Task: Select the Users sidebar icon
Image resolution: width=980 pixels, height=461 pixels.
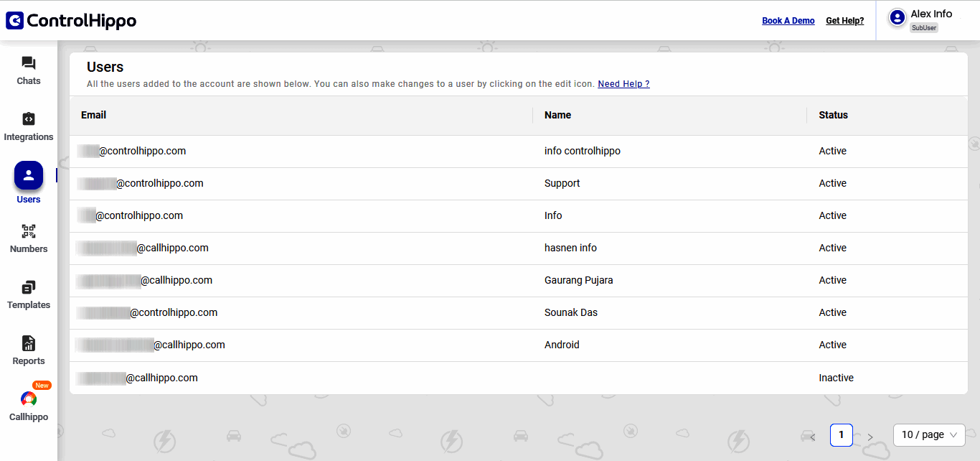Action: pyautogui.click(x=28, y=174)
